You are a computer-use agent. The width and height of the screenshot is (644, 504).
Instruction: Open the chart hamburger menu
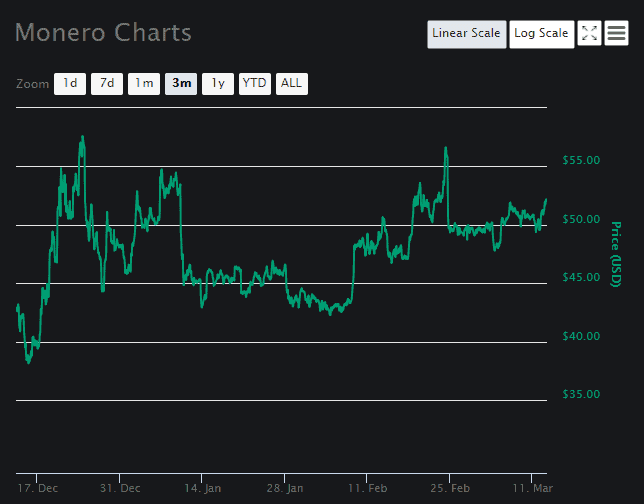click(616, 33)
